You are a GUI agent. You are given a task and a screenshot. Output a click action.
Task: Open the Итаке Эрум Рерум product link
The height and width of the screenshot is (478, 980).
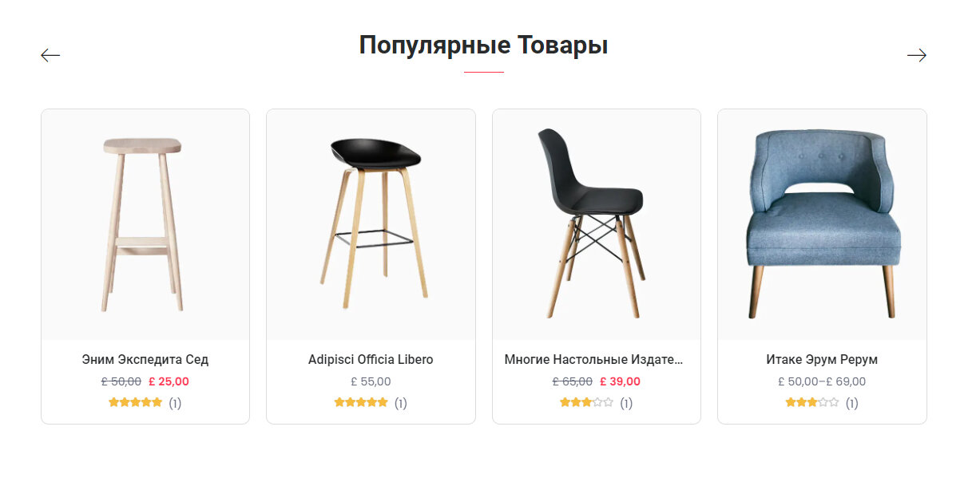tap(822, 359)
